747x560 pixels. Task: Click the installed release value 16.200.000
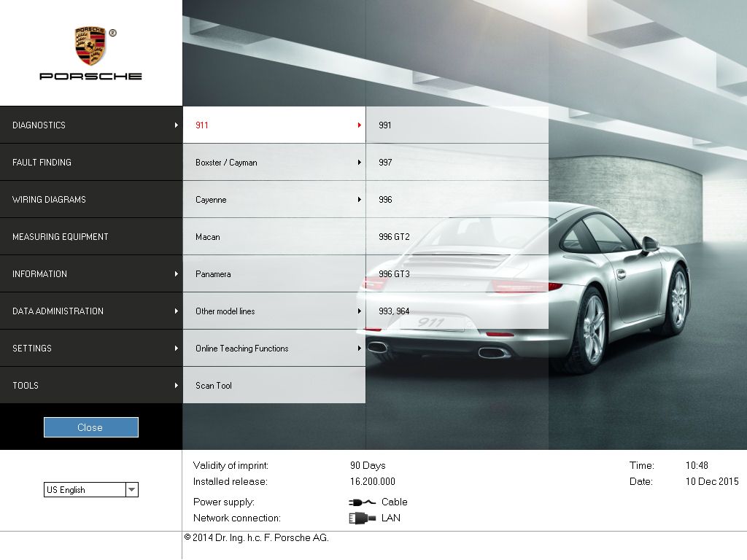pyautogui.click(x=373, y=481)
